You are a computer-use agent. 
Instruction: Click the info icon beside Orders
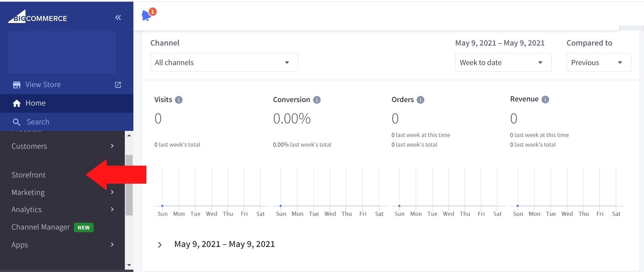(420, 100)
